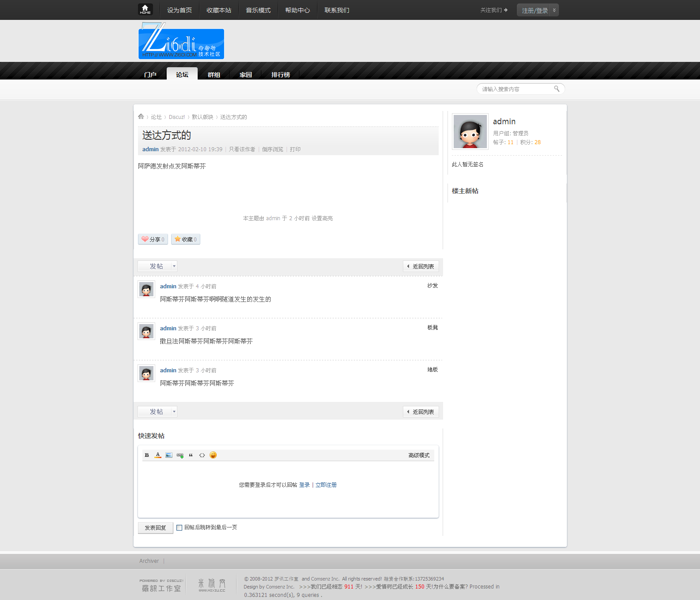
Task: Click the code brackets editor icon
Action: [202, 455]
